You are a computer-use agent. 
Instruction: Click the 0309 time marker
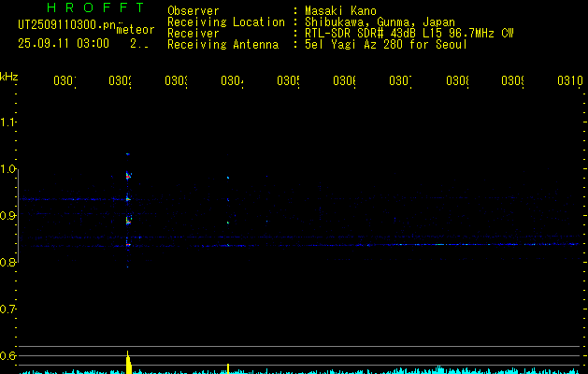click(x=512, y=80)
